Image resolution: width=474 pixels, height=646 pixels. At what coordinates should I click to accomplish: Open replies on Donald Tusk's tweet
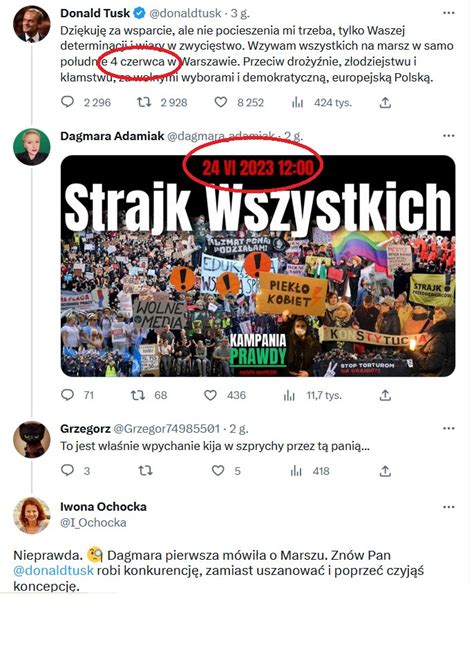[x=67, y=102]
